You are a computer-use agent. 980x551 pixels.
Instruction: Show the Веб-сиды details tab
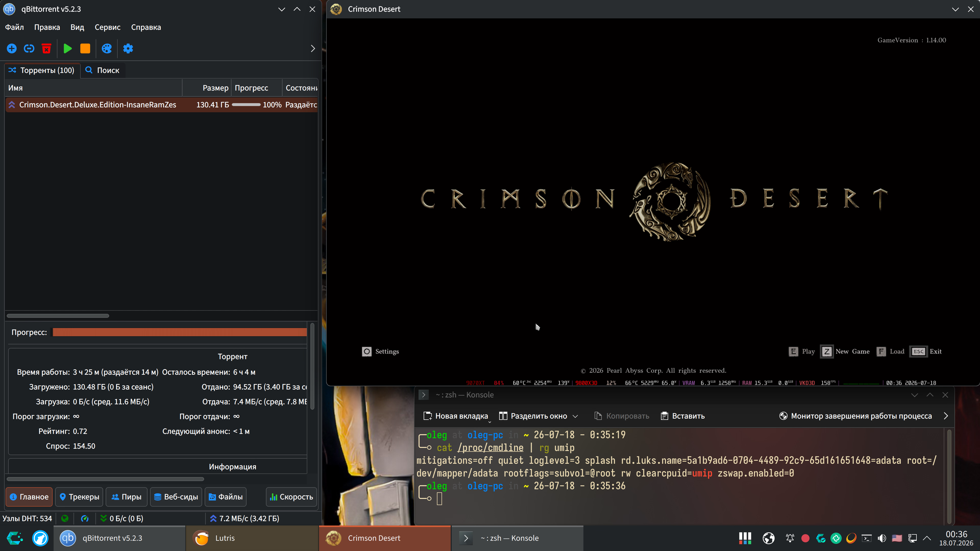tap(176, 497)
